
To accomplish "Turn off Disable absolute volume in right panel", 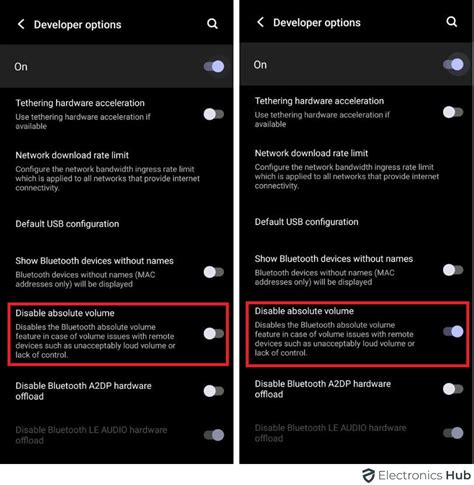I will pyautogui.click(x=453, y=331).
